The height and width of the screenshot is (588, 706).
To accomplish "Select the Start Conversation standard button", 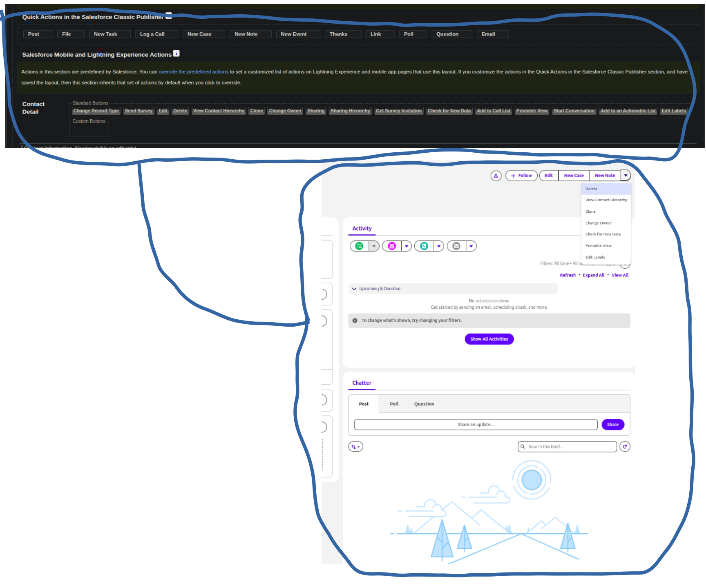I will [x=574, y=111].
